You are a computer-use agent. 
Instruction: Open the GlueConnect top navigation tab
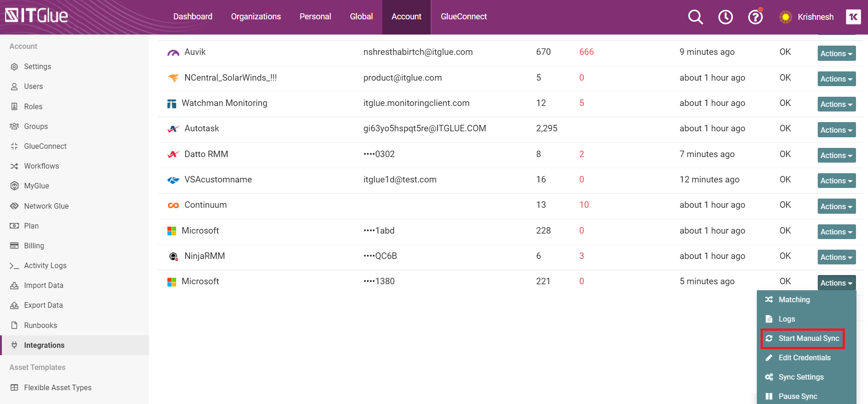(464, 17)
